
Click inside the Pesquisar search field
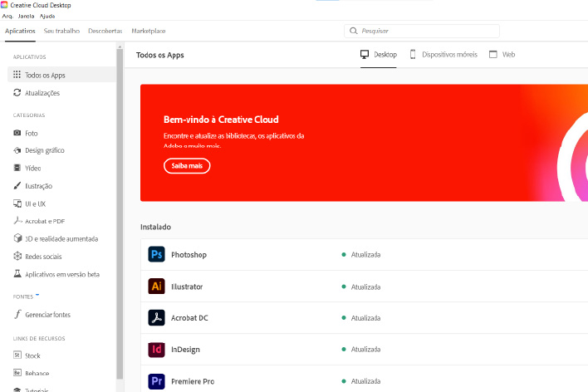point(422,31)
